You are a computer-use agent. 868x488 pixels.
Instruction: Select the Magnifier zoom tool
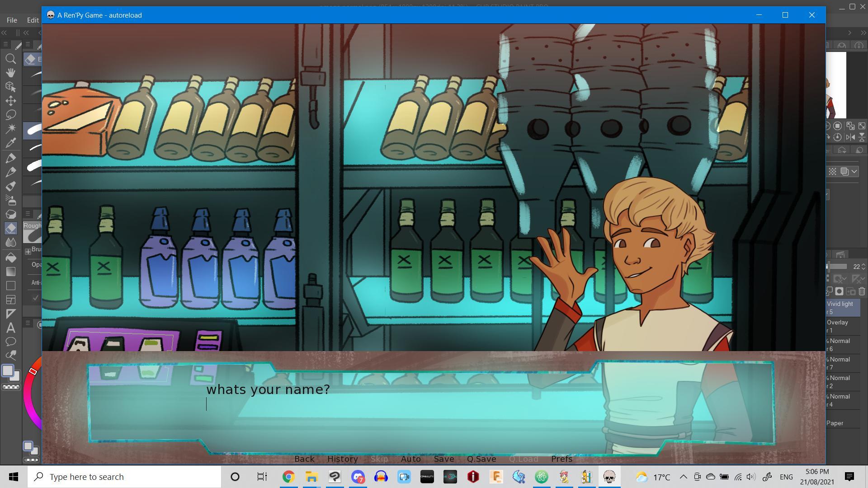point(11,59)
